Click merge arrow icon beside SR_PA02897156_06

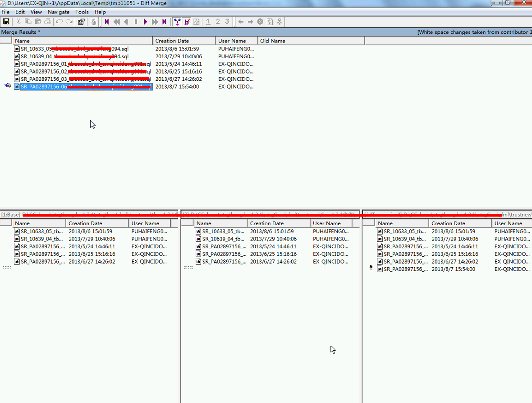8,86
